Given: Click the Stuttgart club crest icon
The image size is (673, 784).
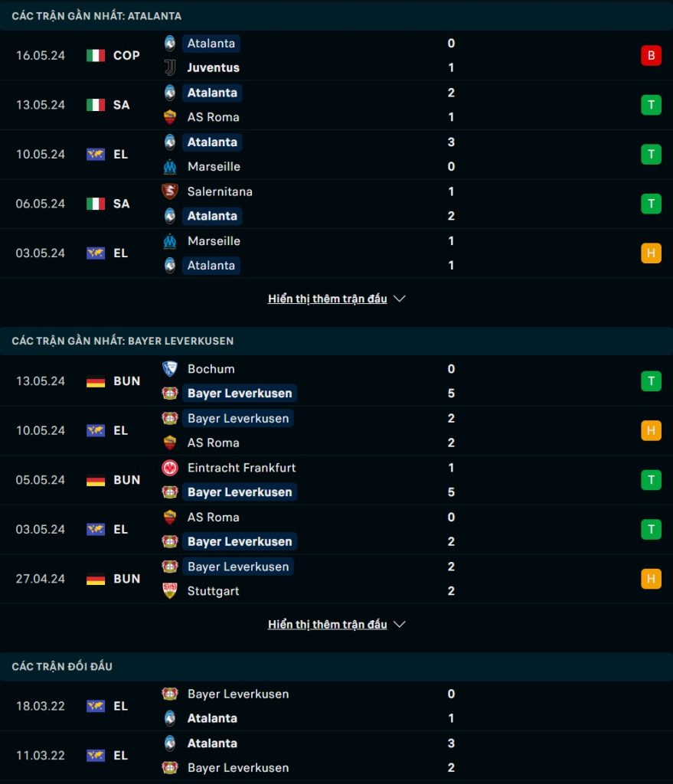Looking at the screenshot, I should tap(170, 591).
